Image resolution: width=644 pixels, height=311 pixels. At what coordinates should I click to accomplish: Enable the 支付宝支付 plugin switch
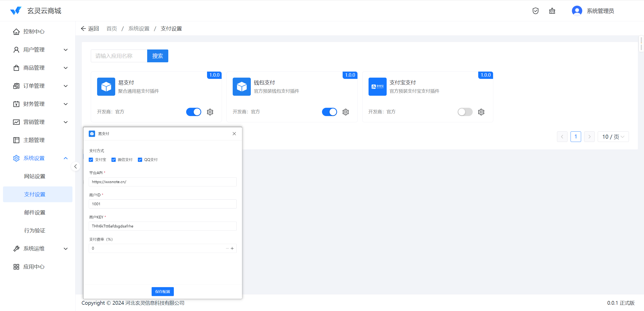pos(465,112)
